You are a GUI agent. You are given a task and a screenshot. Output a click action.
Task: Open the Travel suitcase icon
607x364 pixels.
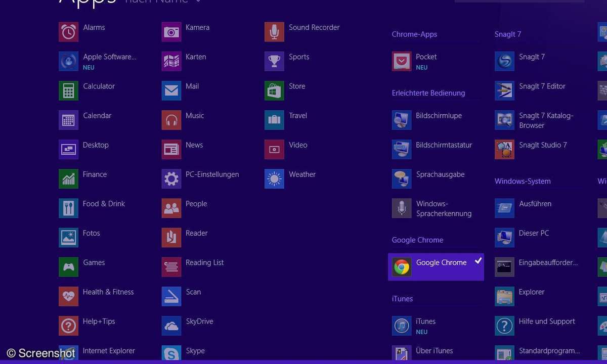(274, 120)
